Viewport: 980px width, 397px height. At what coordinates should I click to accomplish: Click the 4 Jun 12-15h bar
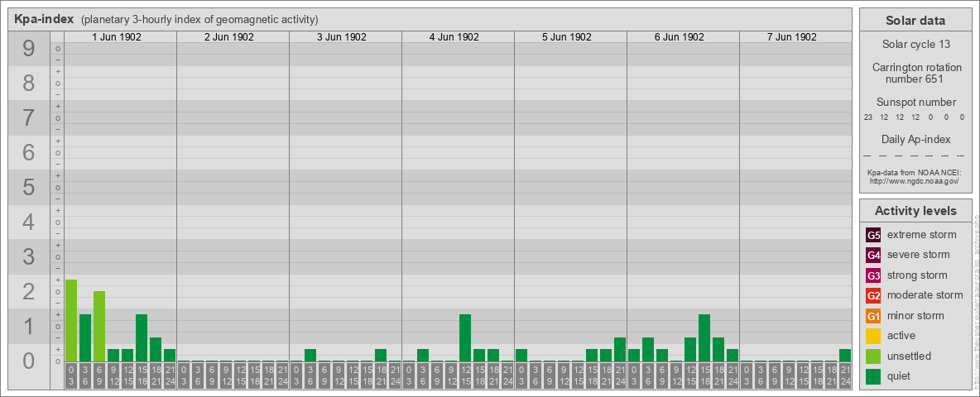[465, 337]
